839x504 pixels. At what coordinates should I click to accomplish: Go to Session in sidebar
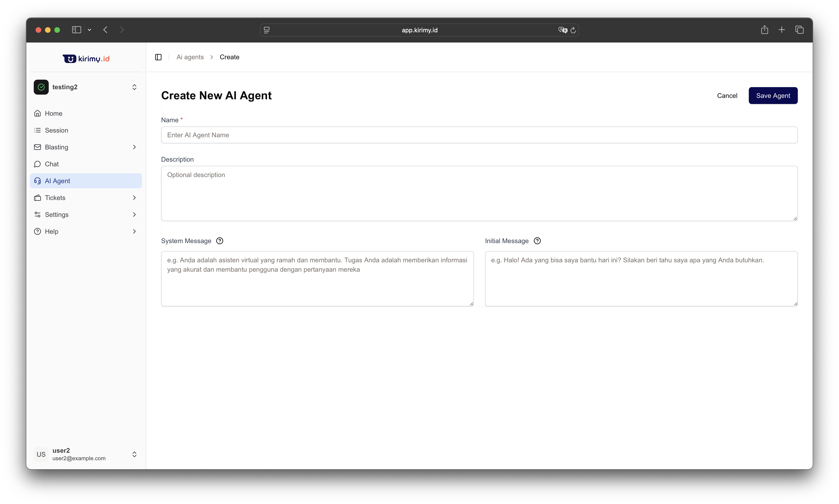(56, 130)
